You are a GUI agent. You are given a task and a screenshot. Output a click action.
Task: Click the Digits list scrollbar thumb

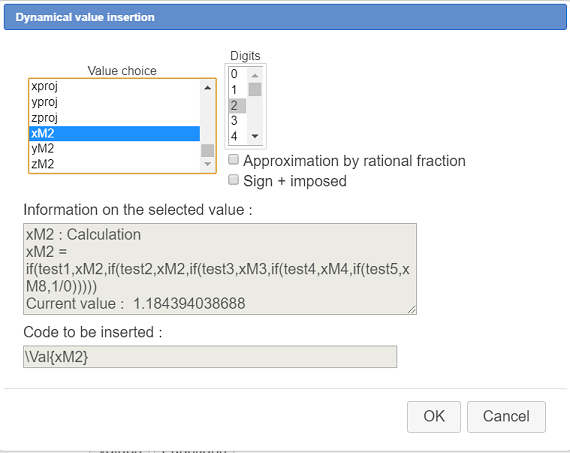click(x=255, y=89)
